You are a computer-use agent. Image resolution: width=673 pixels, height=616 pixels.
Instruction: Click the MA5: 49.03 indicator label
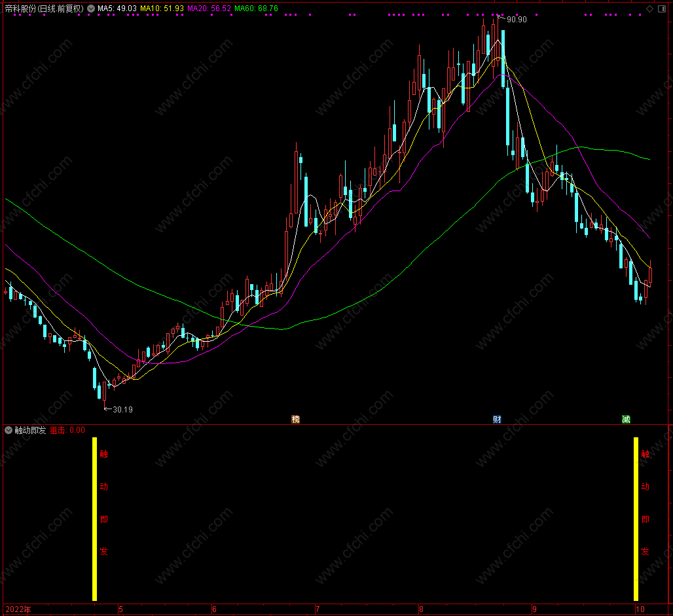click(117, 9)
